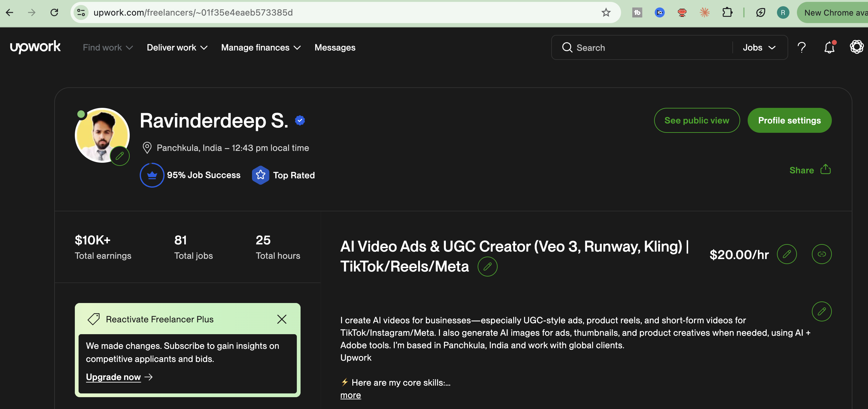Edit the profile title with pencil icon
Screen dimensions: 868x409
point(487,267)
